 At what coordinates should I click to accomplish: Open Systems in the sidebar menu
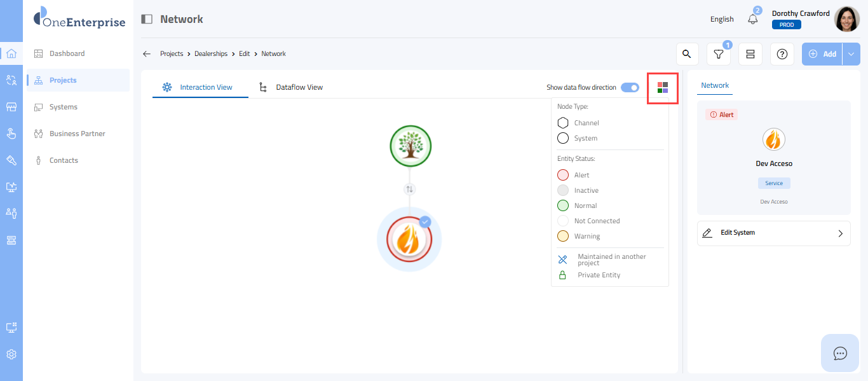[x=64, y=107]
